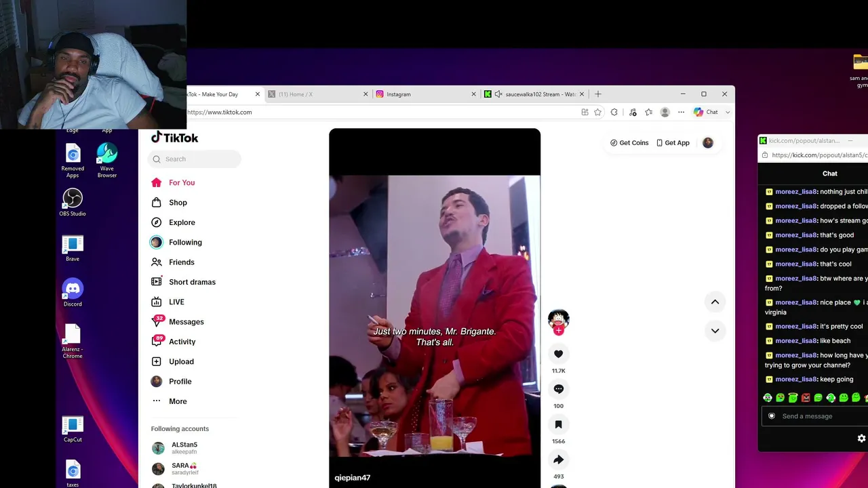Image resolution: width=868 pixels, height=488 pixels.
Task: Open Alarenz - Chrome desktop file
Action: coord(73,341)
